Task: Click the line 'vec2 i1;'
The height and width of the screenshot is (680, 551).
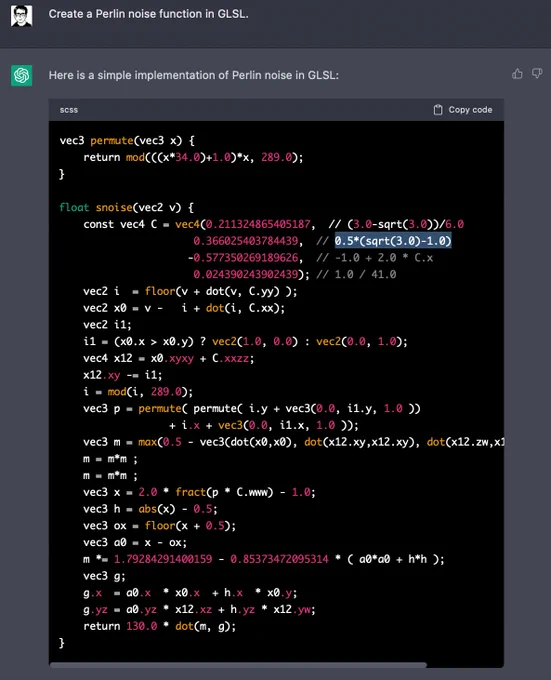Action: tap(107, 325)
